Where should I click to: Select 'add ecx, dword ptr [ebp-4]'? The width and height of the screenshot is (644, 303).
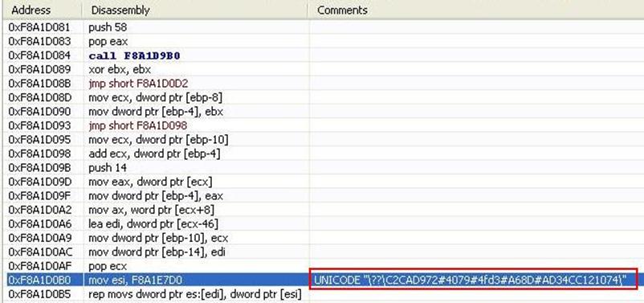click(x=154, y=154)
